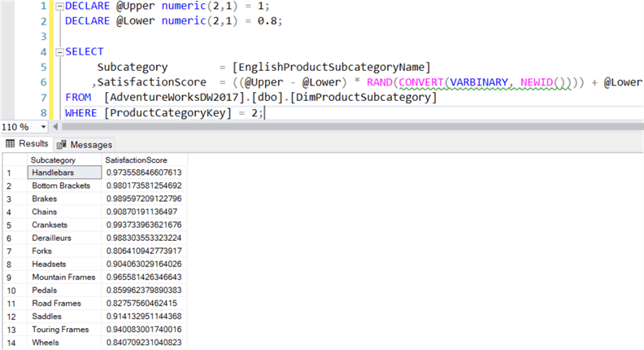Screen dimensions: 644x350
Task: Select the Derailleurs cell
Action: [64, 238]
